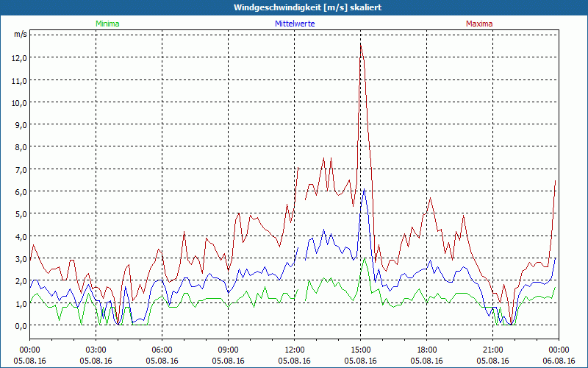Screen dimensions: 588x368
Task: Click the 9,0 y-axis value
Action: click(22, 124)
